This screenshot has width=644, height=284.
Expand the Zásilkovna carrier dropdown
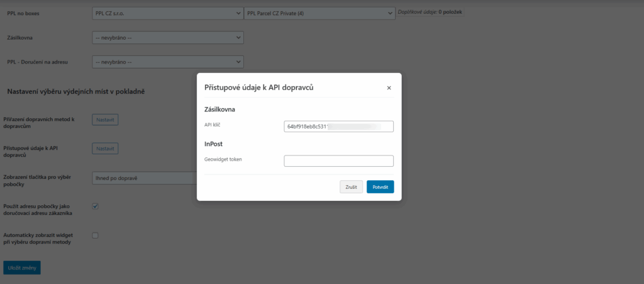167,38
